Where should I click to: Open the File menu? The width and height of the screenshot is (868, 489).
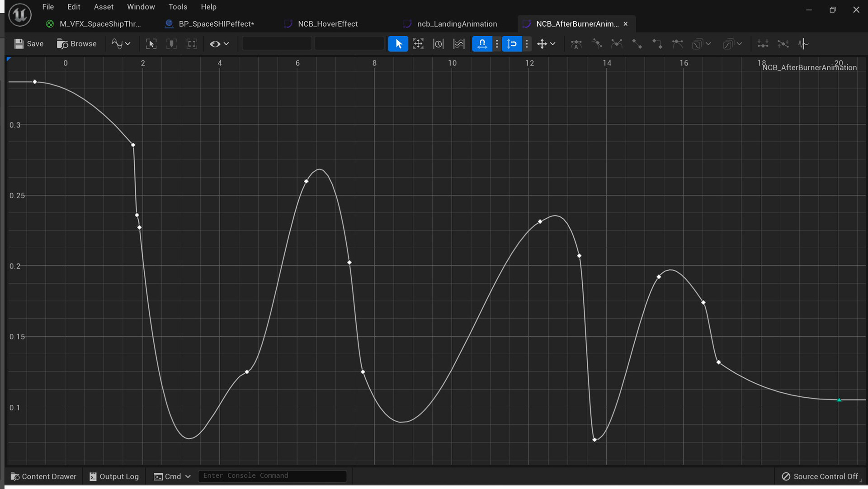[48, 7]
